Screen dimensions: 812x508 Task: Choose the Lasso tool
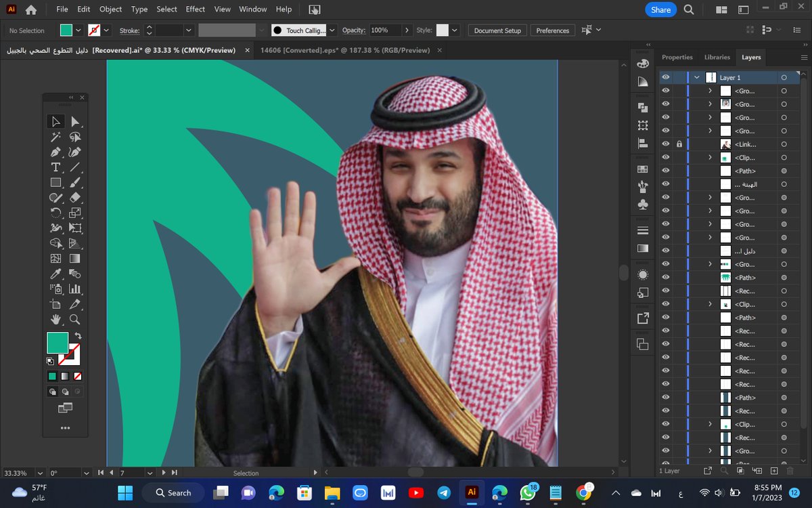(75, 137)
